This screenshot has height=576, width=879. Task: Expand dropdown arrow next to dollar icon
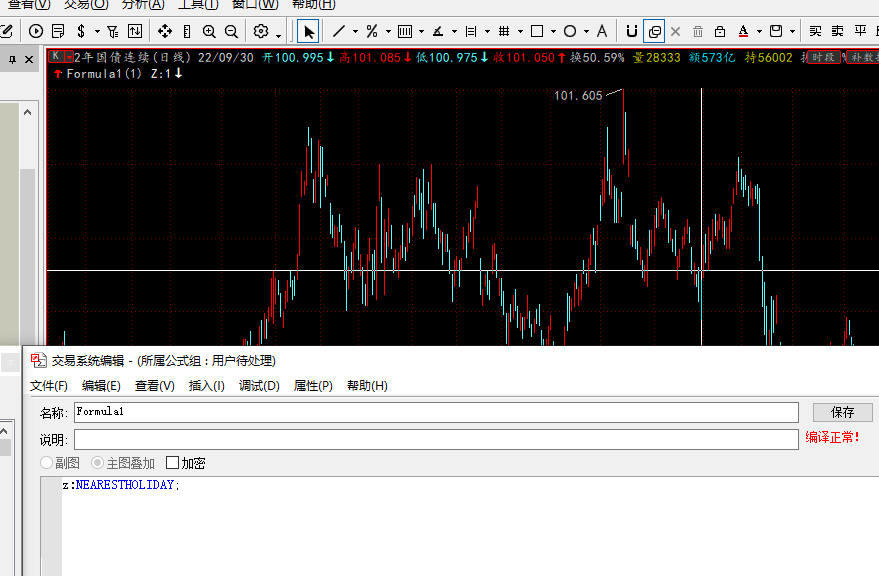click(97, 32)
